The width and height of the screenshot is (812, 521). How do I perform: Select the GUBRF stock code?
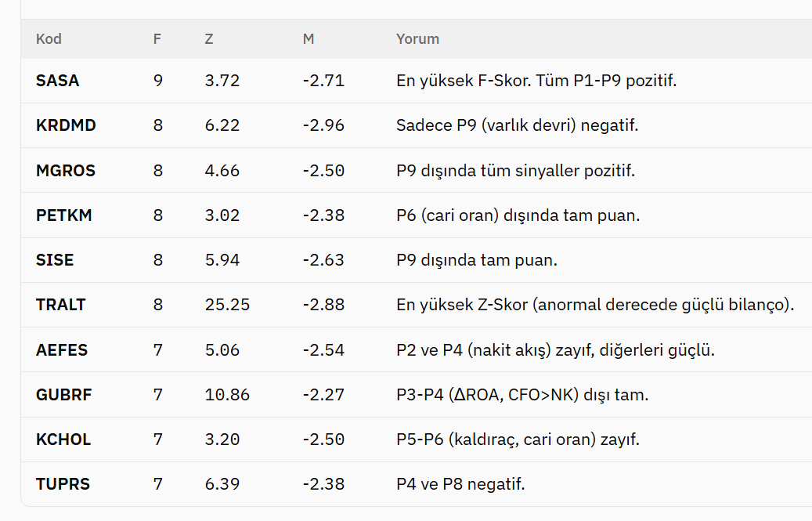(x=63, y=395)
